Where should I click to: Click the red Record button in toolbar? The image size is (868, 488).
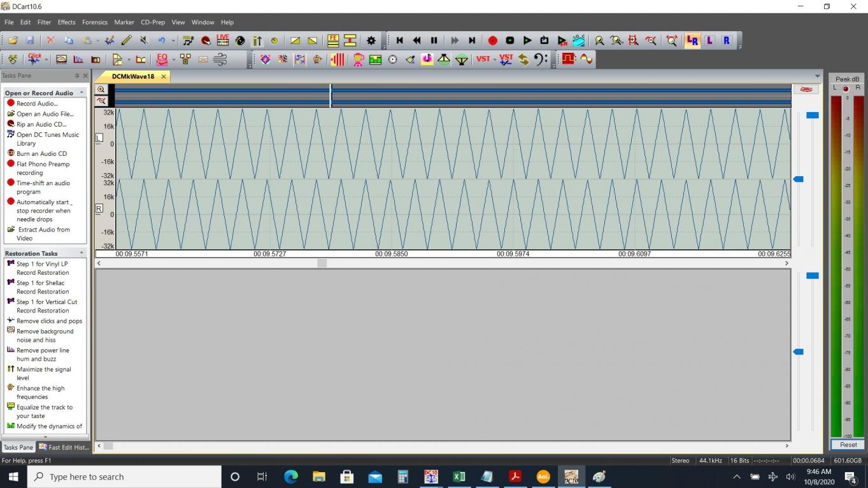(x=493, y=40)
